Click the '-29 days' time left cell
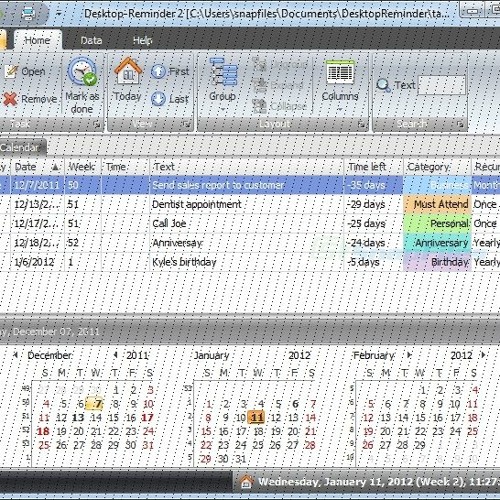Image resolution: width=500 pixels, height=500 pixels. click(x=374, y=204)
